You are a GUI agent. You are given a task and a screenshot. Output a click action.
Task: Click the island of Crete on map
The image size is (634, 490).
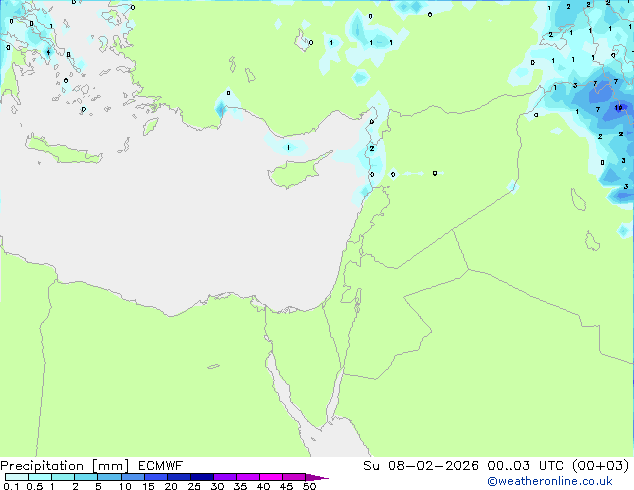pyautogui.click(x=63, y=151)
